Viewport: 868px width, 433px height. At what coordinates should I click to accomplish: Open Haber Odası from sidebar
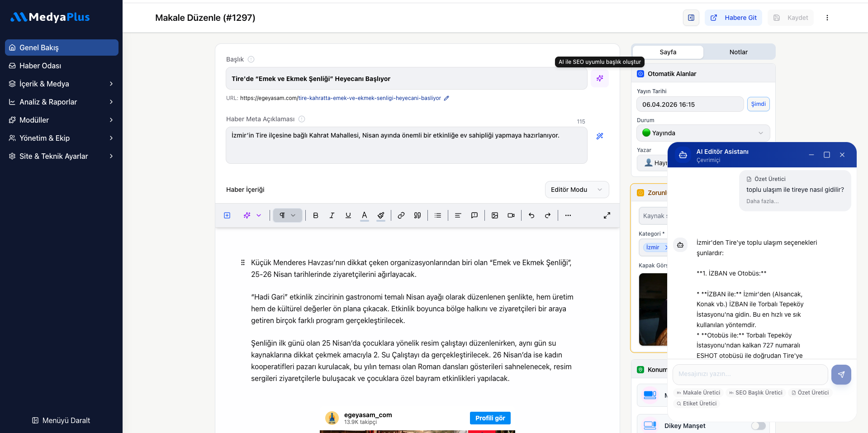tap(40, 66)
